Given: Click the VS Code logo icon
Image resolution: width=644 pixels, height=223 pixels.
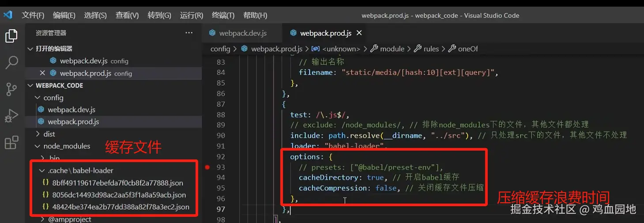Looking at the screenshot, I should pyautogui.click(x=8, y=15).
